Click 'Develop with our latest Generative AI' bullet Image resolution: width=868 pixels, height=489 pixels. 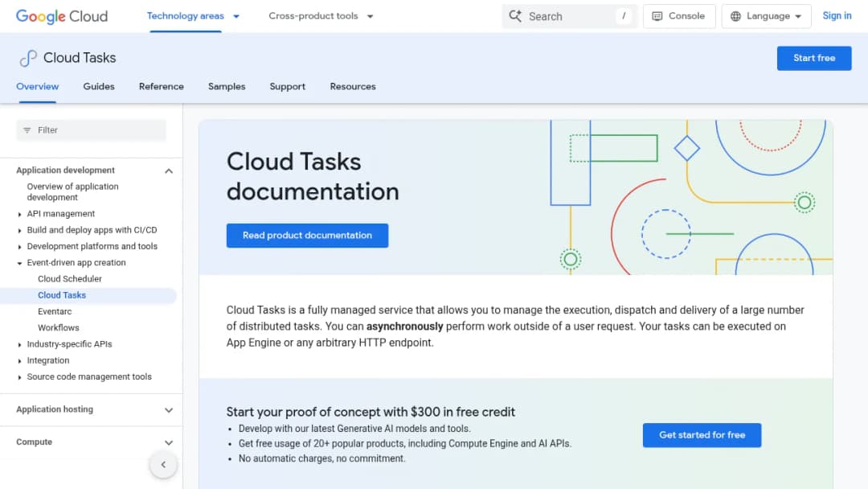coord(354,429)
